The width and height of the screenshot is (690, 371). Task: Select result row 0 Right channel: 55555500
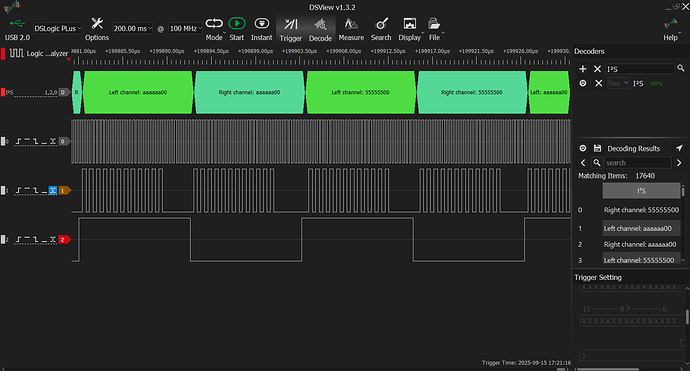641,210
